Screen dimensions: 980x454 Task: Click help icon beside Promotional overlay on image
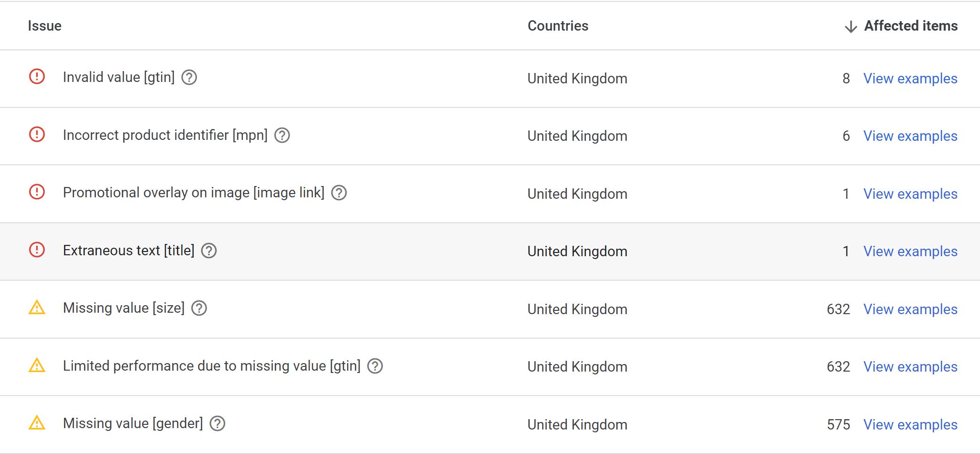[x=339, y=193]
